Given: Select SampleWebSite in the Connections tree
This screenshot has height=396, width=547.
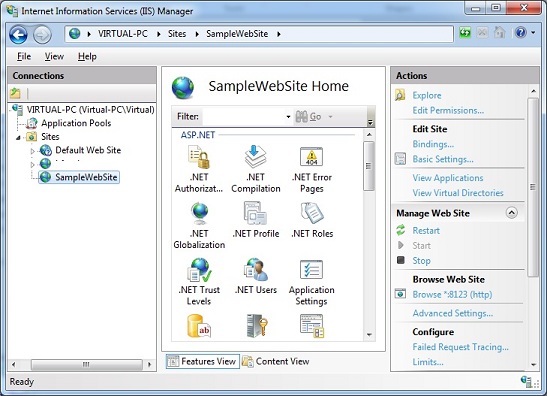Looking at the screenshot, I should pyautogui.click(x=79, y=177).
